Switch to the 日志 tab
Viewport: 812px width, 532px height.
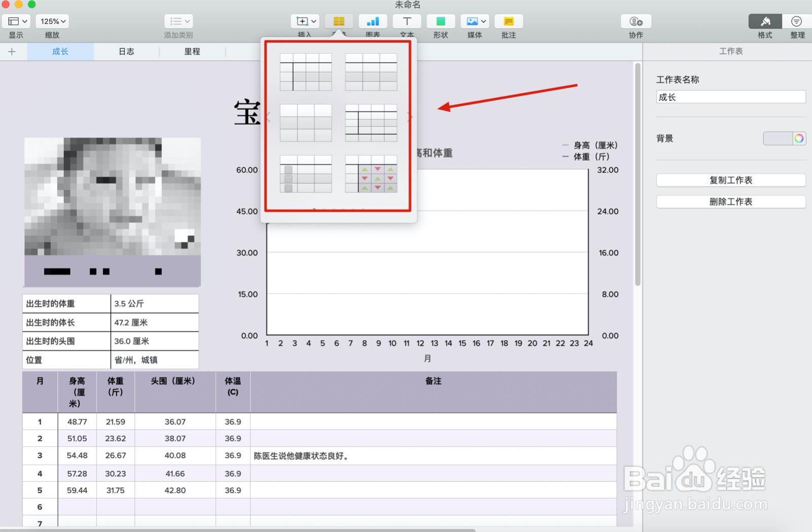[x=126, y=51]
